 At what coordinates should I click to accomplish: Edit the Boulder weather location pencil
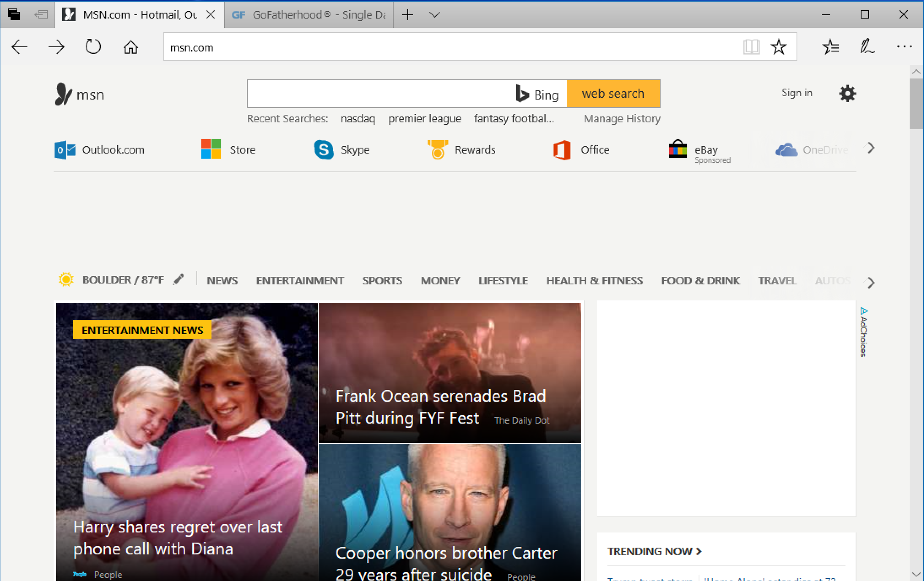(179, 280)
